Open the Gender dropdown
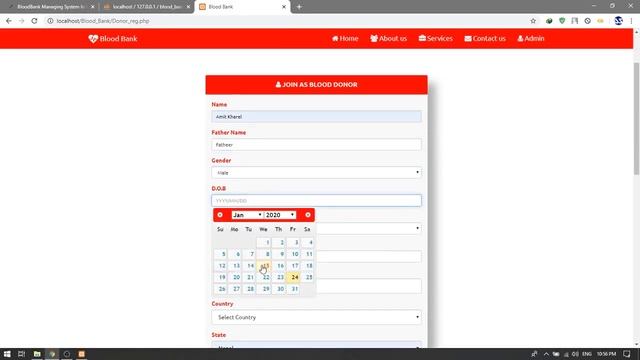This screenshot has height=360, width=640. click(x=316, y=173)
